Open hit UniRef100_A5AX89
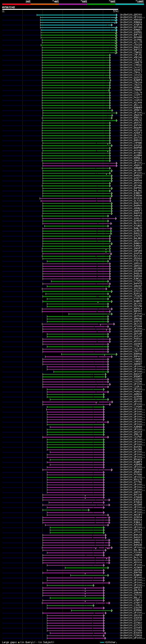 (x=131, y=20)
